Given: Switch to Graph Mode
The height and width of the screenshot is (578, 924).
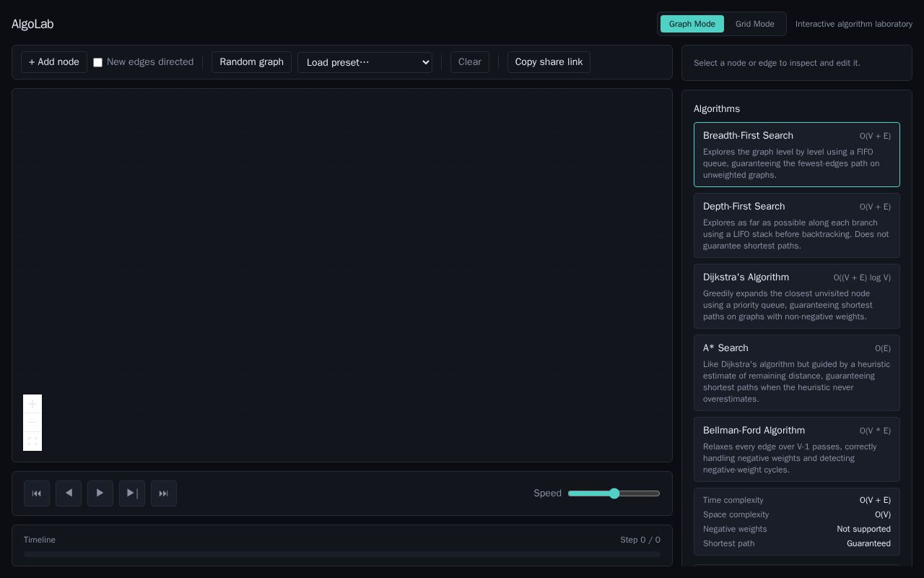Looking at the screenshot, I should pos(692,24).
